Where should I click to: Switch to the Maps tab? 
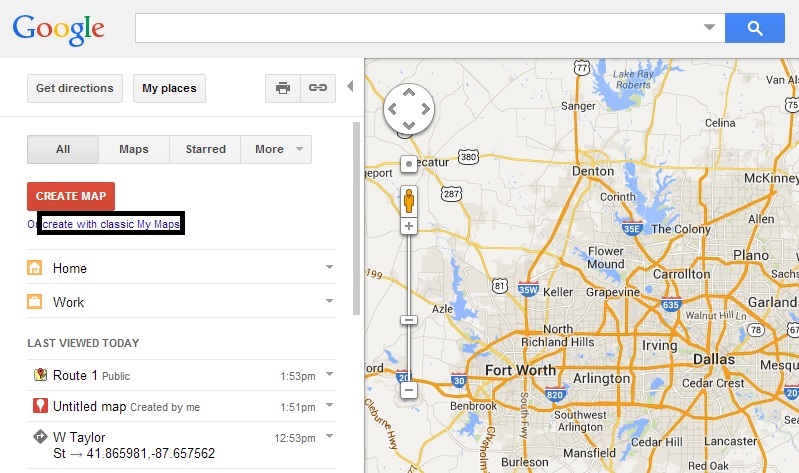pos(134,149)
